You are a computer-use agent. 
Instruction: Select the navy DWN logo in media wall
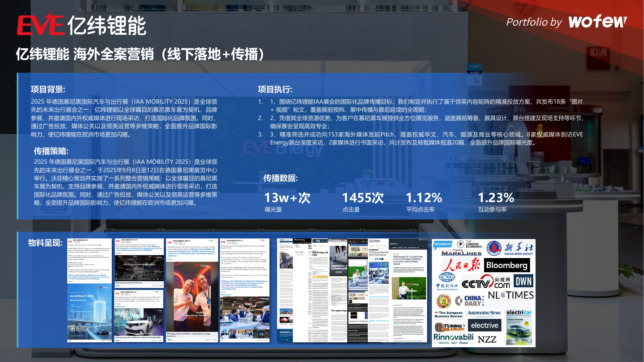point(523,281)
